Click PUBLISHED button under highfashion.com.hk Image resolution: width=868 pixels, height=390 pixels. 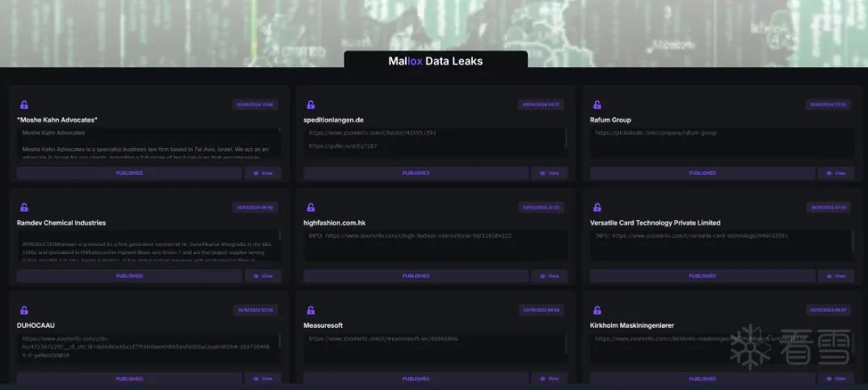(415, 276)
